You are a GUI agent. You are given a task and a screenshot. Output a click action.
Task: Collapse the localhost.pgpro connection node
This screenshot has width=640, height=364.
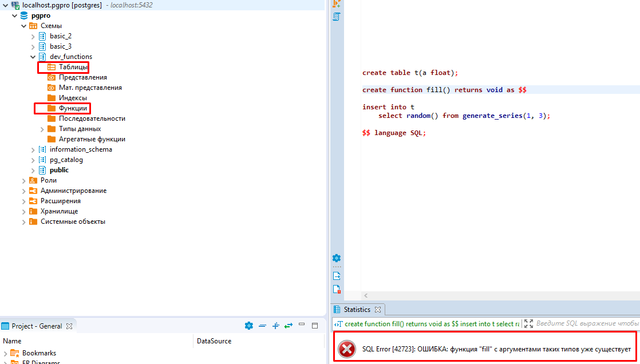pos(5,5)
